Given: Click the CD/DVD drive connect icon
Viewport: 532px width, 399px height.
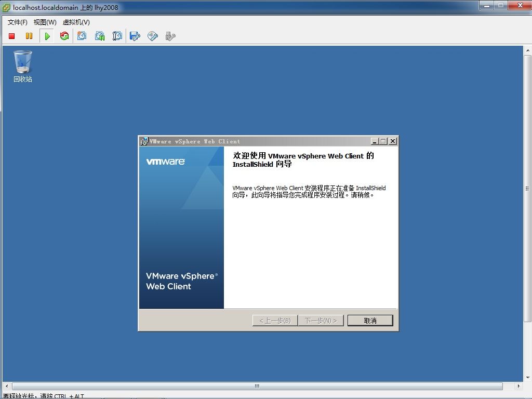Looking at the screenshot, I should coord(153,36).
